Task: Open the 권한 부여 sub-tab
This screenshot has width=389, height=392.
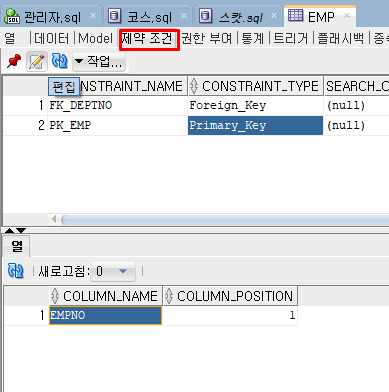Action: pyautogui.click(x=206, y=38)
